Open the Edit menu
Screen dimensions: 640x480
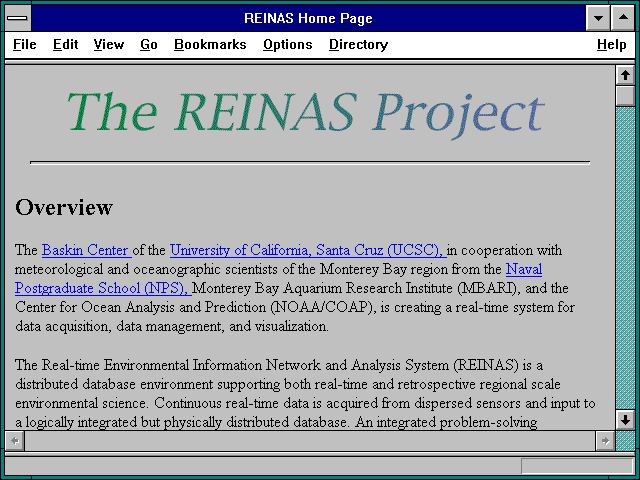pos(65,44)
